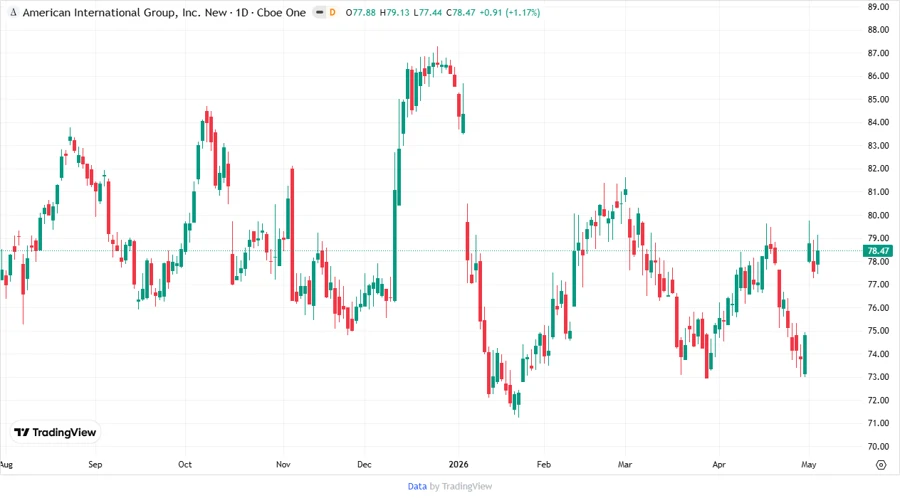Click the 80.00 price axis label

click(x=878, y=215)
